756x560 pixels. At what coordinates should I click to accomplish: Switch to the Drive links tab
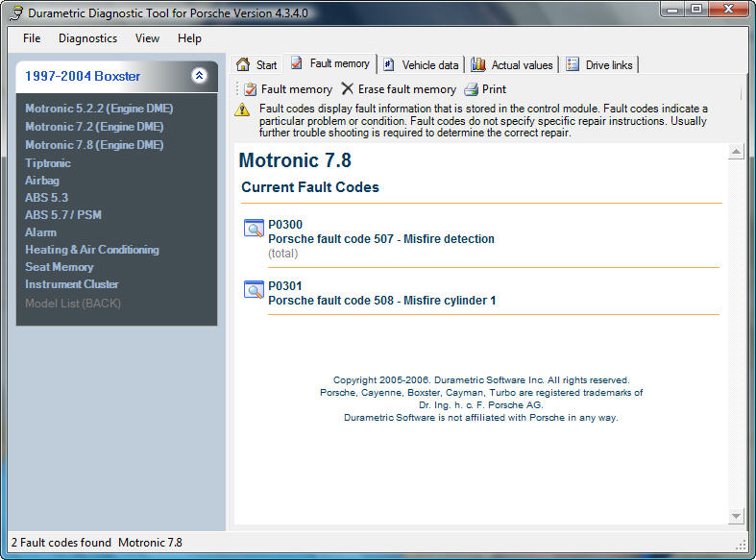600,64
